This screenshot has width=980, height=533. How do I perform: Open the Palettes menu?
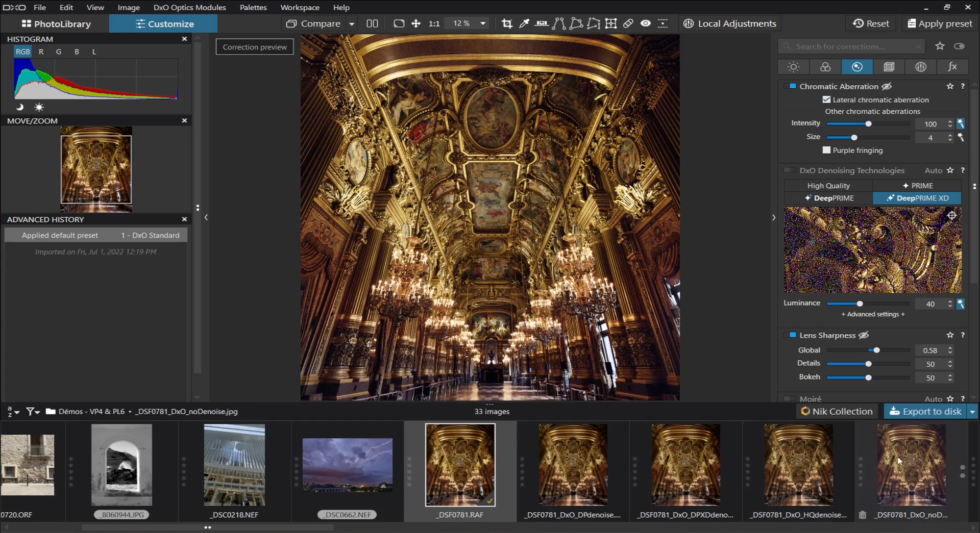point(253,7)
